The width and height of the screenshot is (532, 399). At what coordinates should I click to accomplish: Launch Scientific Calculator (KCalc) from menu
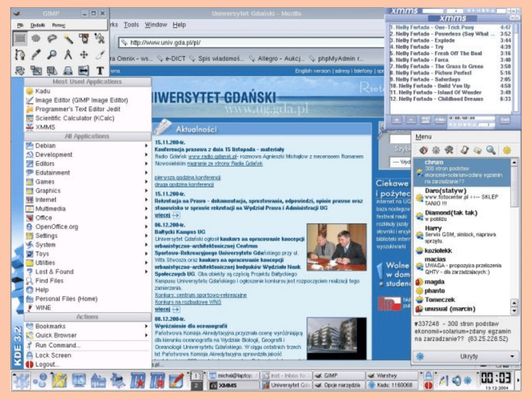coord(88,118)
